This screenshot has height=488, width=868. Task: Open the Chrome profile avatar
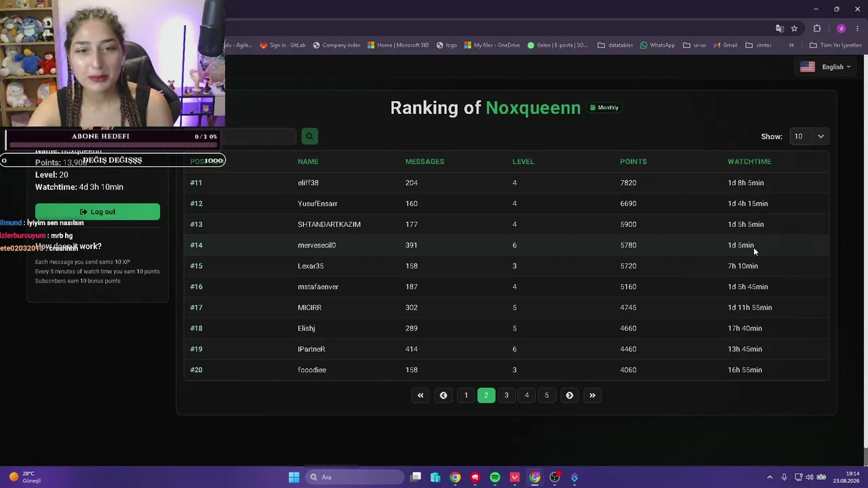(x=842, y=28)
